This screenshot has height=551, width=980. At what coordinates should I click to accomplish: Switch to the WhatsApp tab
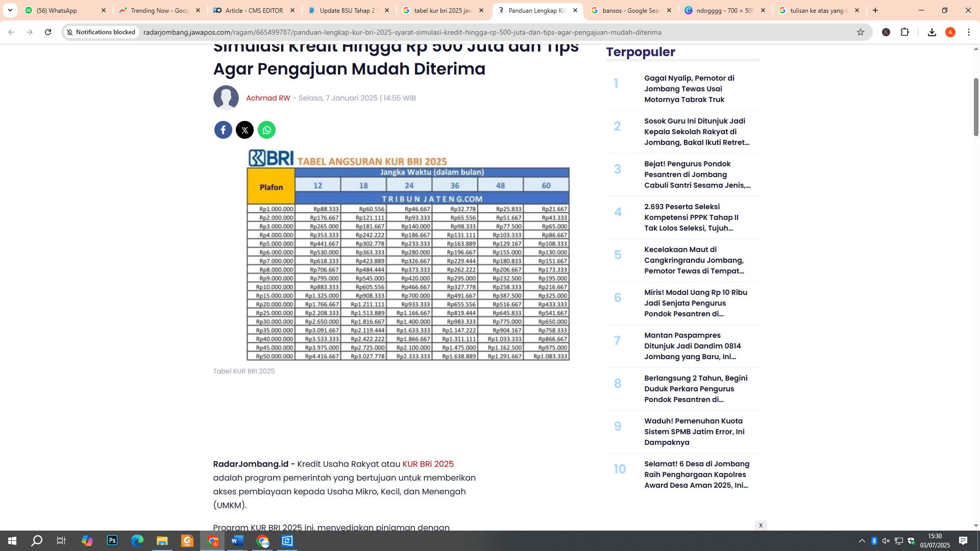[65, 10]
